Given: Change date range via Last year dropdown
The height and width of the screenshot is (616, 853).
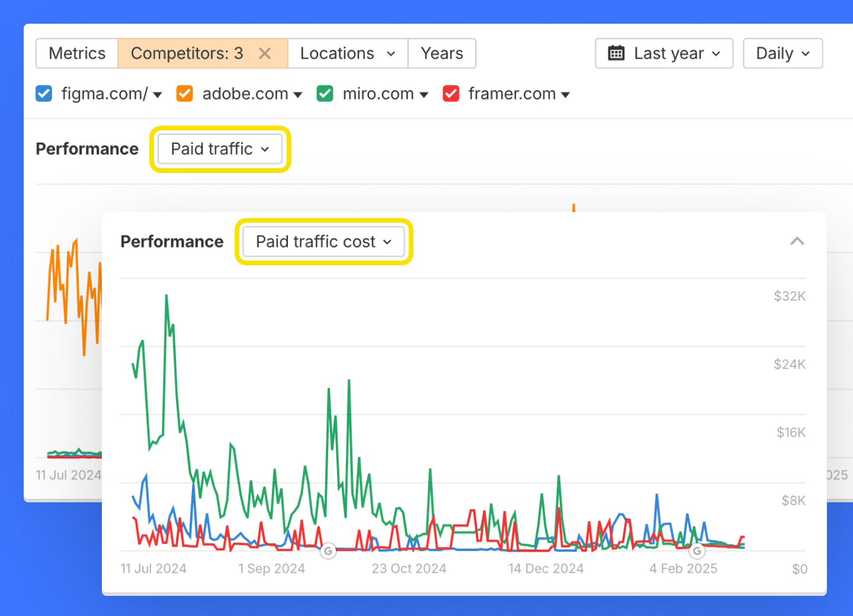Looking at the screenshot, I should [663, 53].
